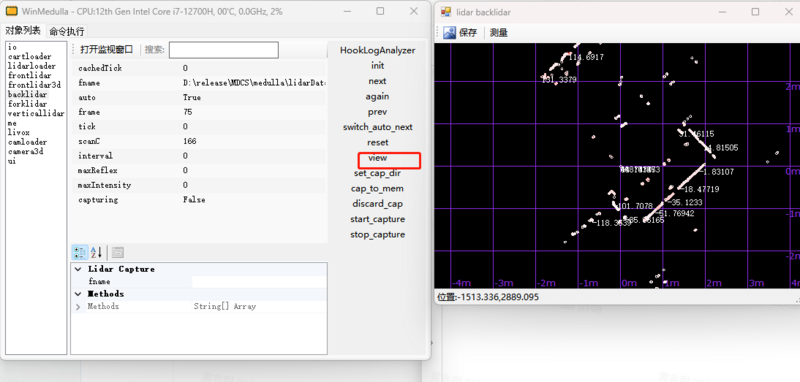Screen dimensions: 800x382
Task: Click the save icon in lidar backlidar window
Action: click(449, 33)
